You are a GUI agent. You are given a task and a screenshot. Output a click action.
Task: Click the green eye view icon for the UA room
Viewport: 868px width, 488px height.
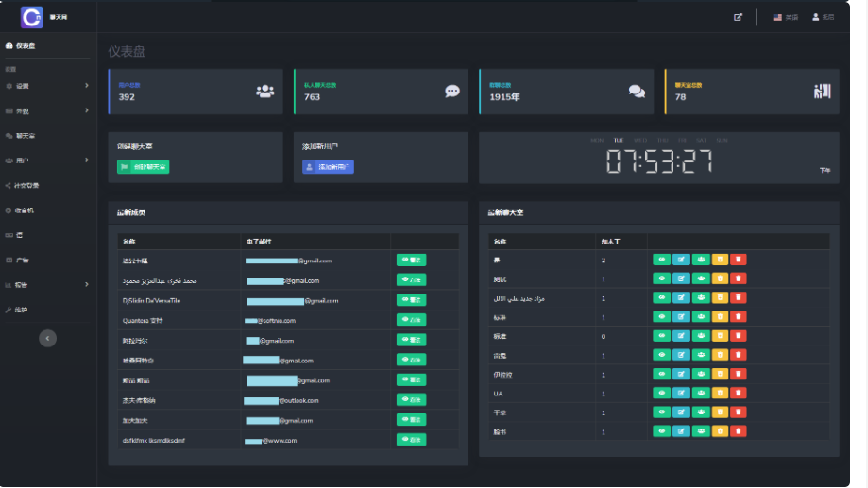pyautogui.click(x=661, y=394)
